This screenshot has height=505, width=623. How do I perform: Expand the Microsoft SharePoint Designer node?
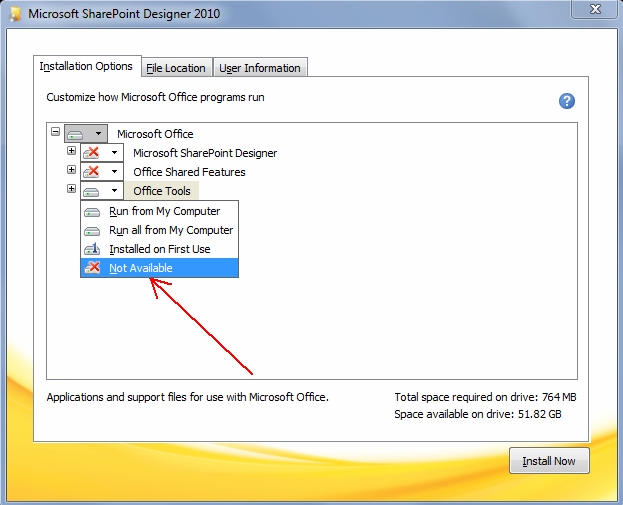click(x=72, y=151)
